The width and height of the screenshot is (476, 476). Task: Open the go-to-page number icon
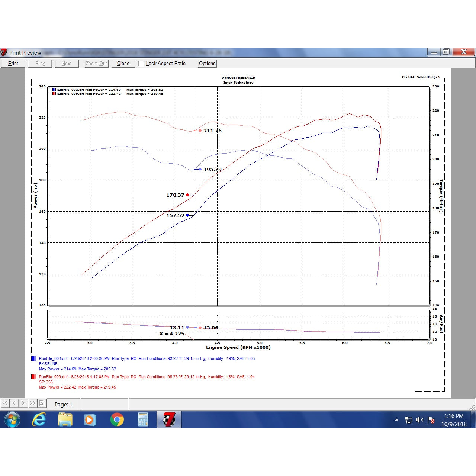tap(42, 403)
